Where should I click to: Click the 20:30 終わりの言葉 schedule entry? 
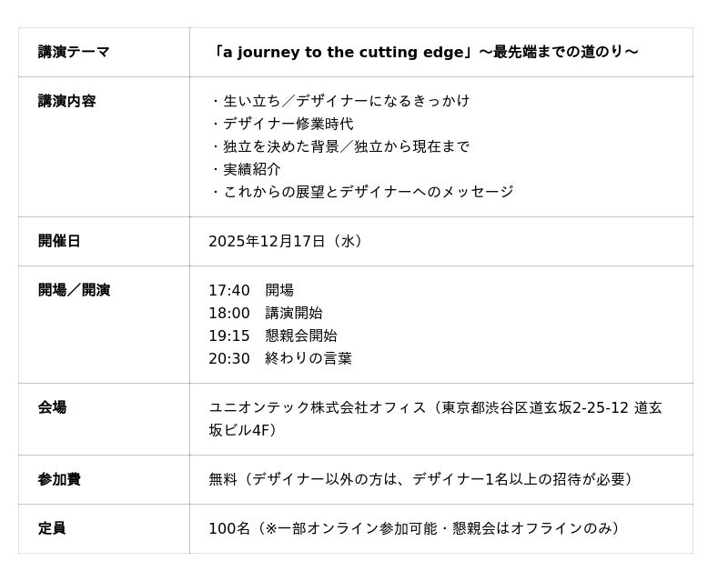click(x=280, y=358)
